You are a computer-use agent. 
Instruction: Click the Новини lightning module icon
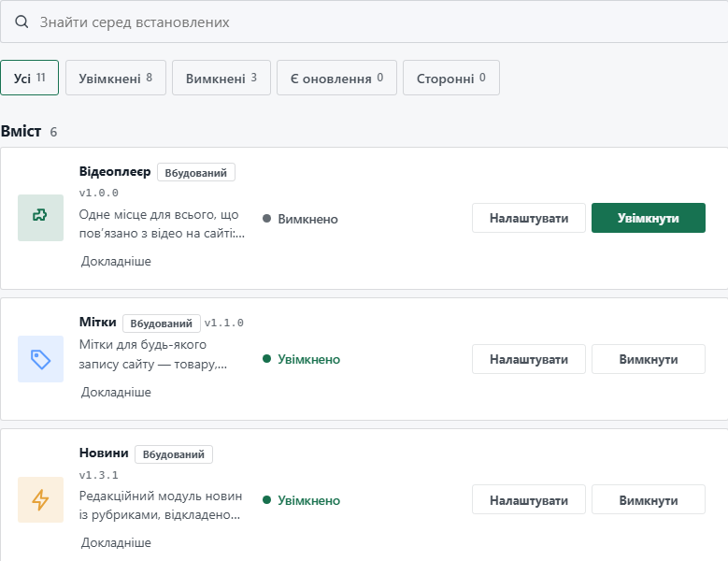click(40, 499)
